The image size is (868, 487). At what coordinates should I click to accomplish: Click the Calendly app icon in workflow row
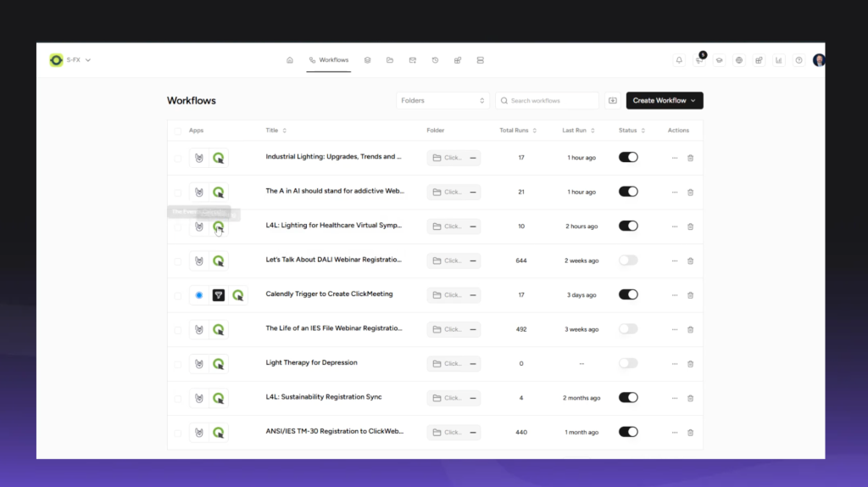[199, 295]
